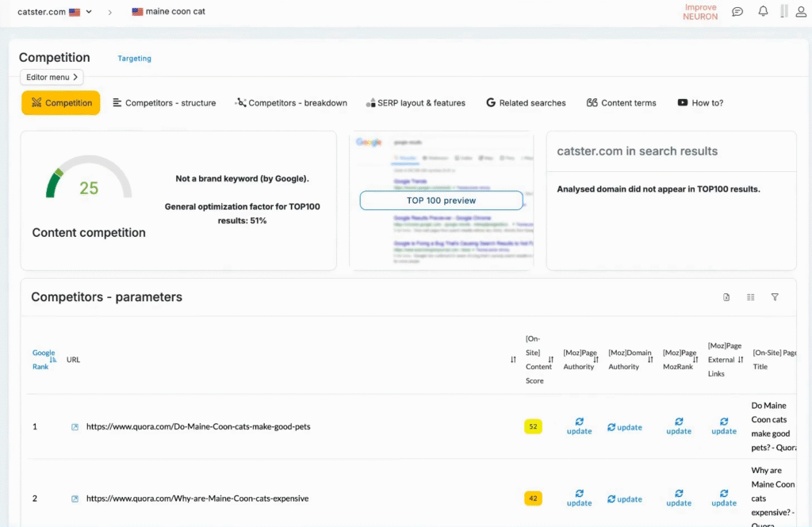Open the filter funnel icon
The width and height of the screenshot is (812, 527).
(775, 297)
